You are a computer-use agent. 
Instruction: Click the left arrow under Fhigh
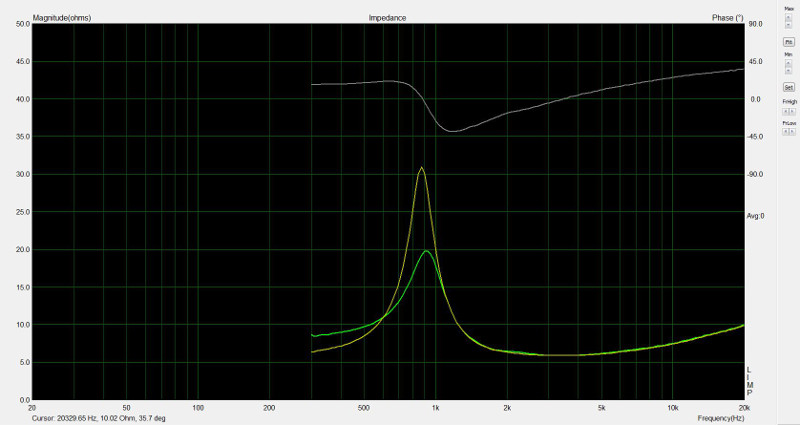click(786, 111)
